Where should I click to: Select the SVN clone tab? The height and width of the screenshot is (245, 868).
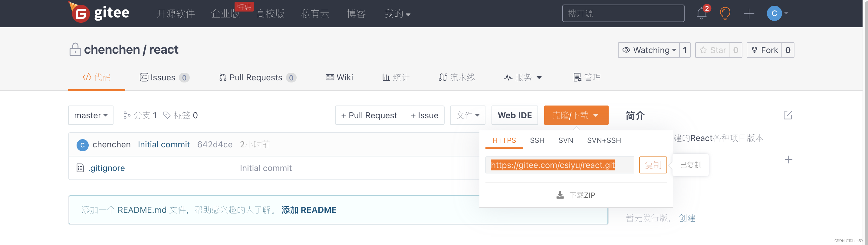(x=565, y=140)
